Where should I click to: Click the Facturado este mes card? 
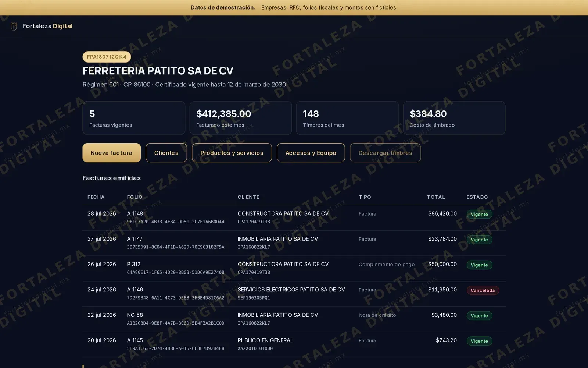coord(241,118)
